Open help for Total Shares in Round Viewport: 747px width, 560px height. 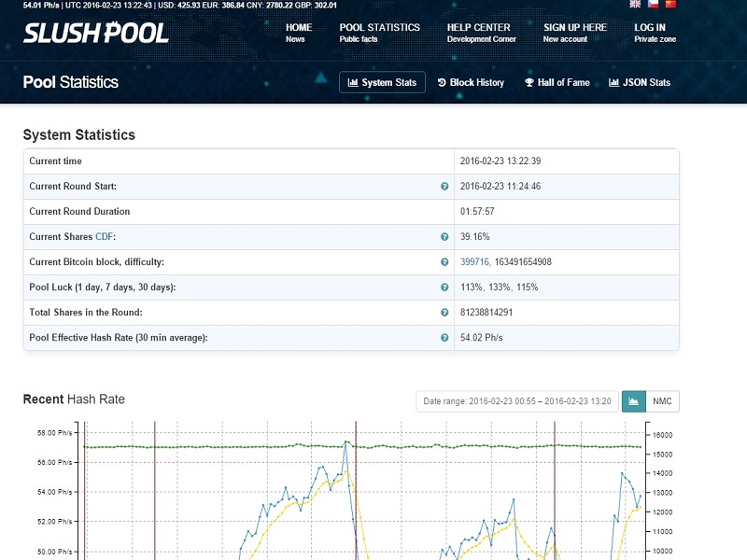(444, 313)
